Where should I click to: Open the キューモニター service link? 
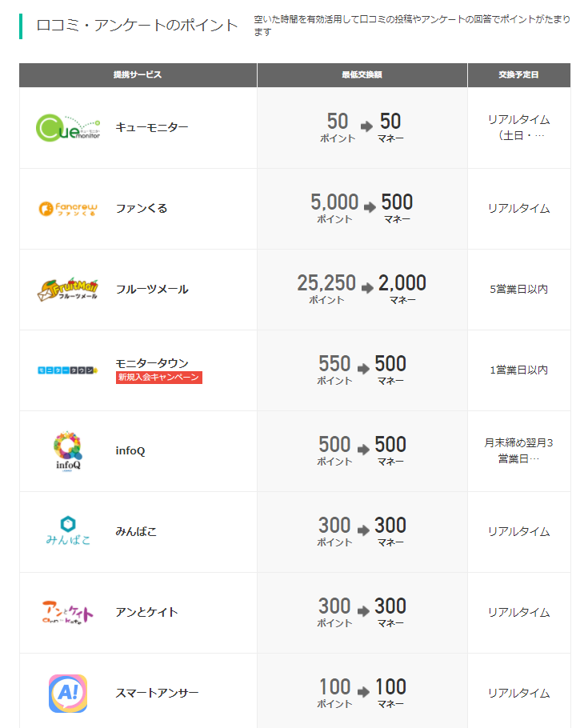(x=152, y=127)
